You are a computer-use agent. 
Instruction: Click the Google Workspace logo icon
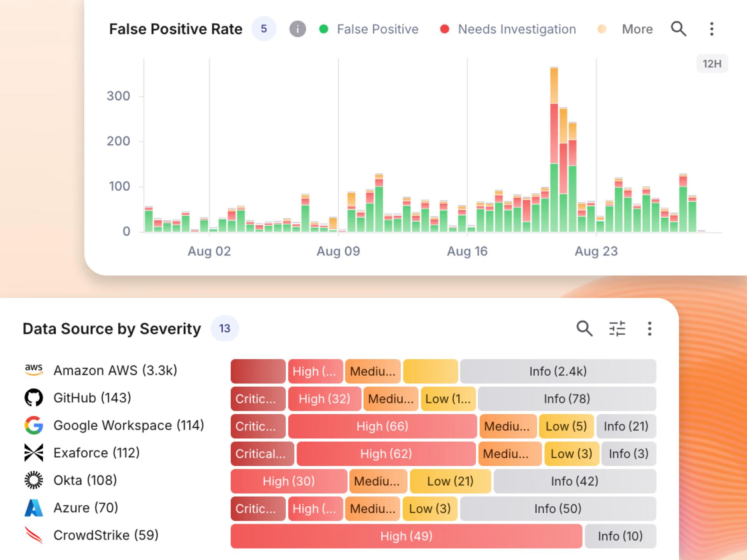(x=34, y=425)
